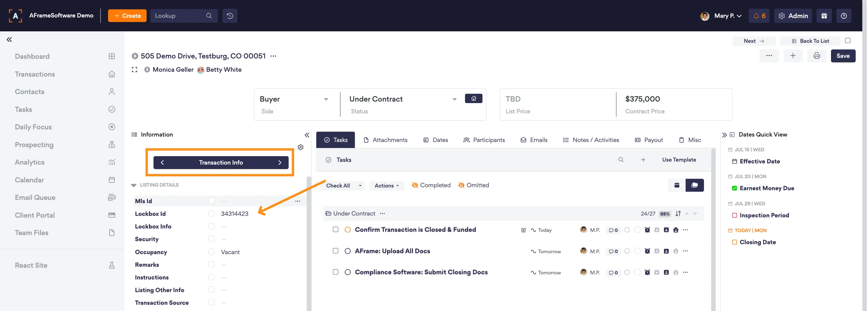Click the fullscreen expand icon by Monica Geller

135,70
